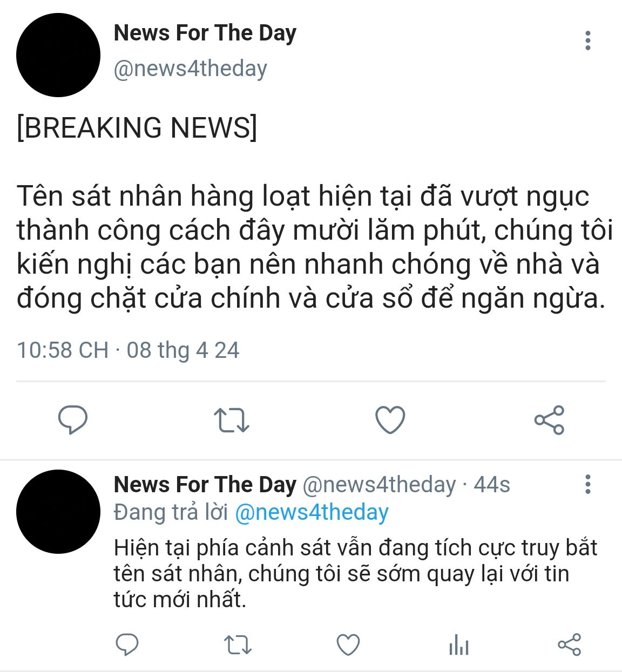This screenshot has width=622, height=672.
Task: Tap the @news4theday handle under the header
Action: click(x=190, y=69)
